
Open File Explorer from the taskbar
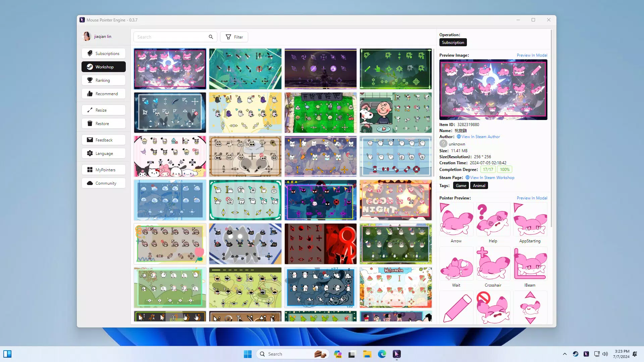367,354
